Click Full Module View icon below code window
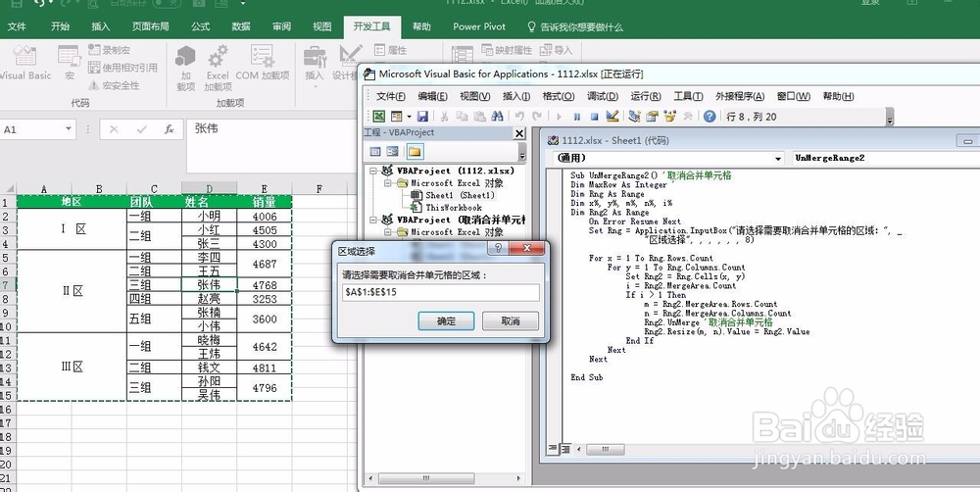980x492 pixels. [565, 449]
